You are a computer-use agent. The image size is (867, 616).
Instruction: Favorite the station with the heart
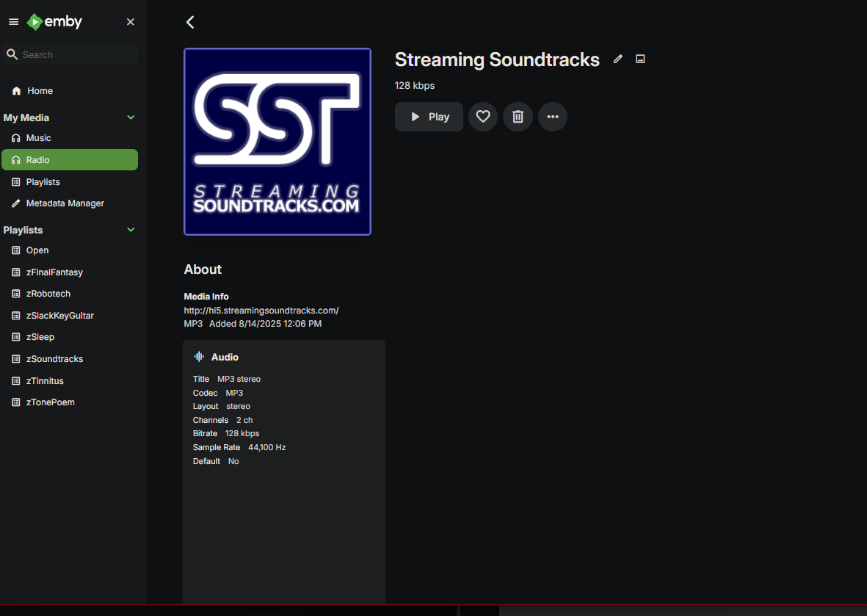coord(483,117)
